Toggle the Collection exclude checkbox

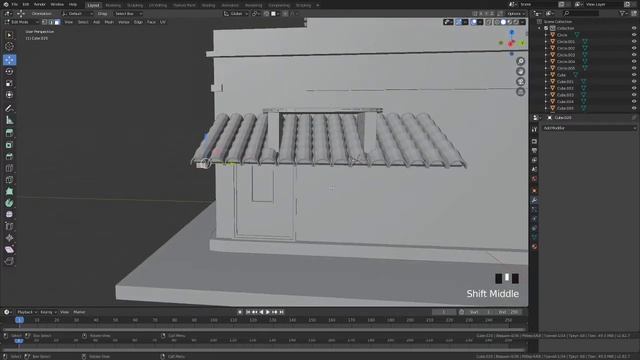[546, 28]
